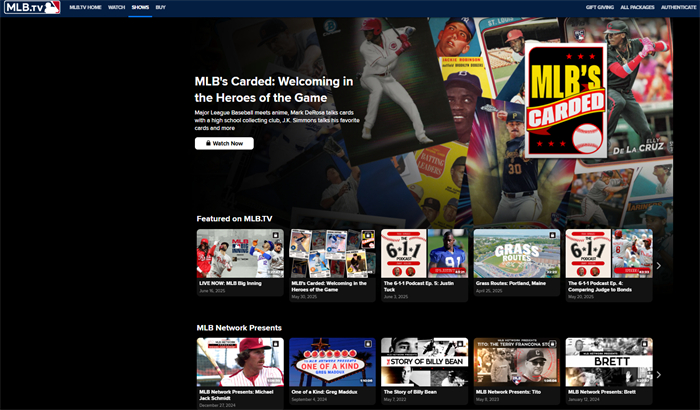Click lock icon on Tito thumbnail
Viewport: 700px width, 410px height.
[x=552, y=344]
